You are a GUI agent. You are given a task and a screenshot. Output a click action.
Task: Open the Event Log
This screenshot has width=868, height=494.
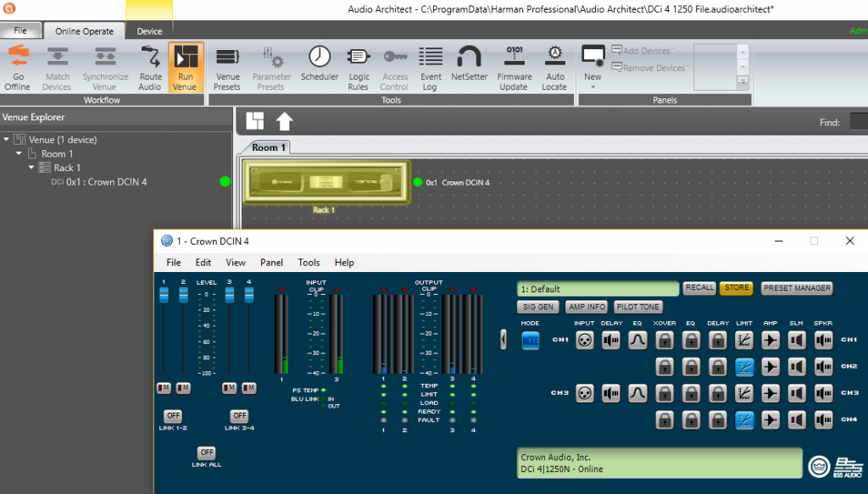(x=430, y=68)
